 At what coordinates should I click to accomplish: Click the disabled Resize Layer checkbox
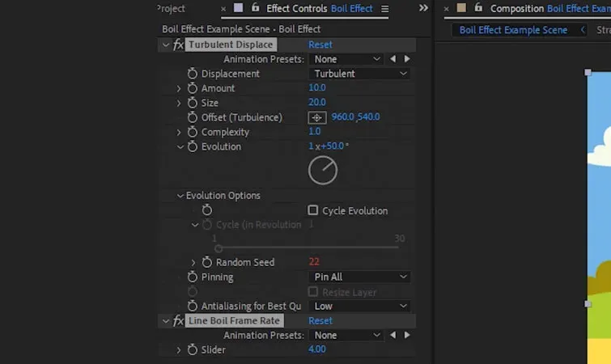(x=313, y=291)
